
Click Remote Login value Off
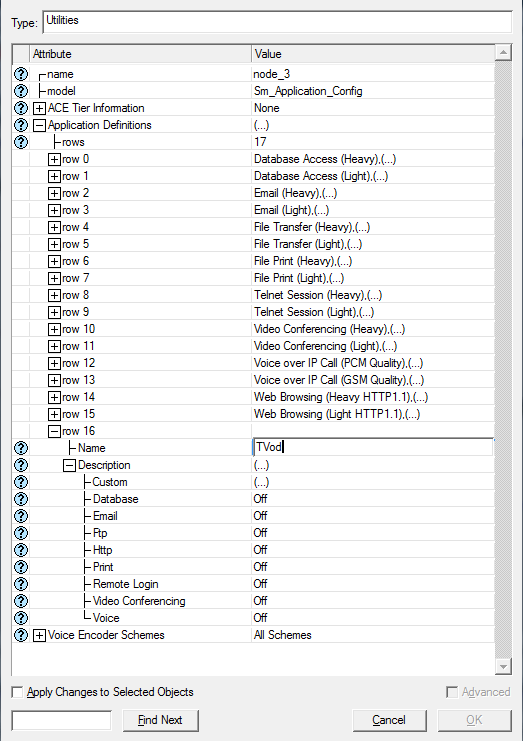click(260, 584)
